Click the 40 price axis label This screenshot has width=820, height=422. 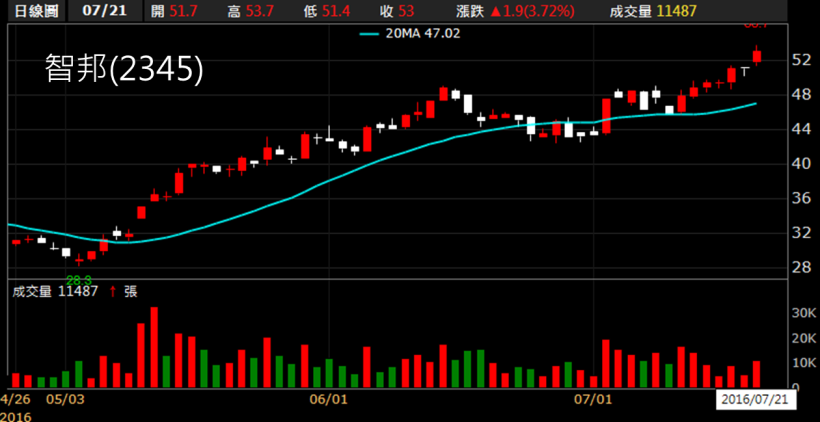click(x=802, y=164)
